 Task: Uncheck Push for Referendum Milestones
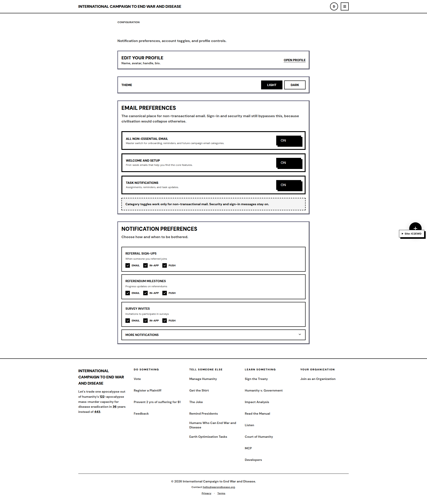point(164,293)
